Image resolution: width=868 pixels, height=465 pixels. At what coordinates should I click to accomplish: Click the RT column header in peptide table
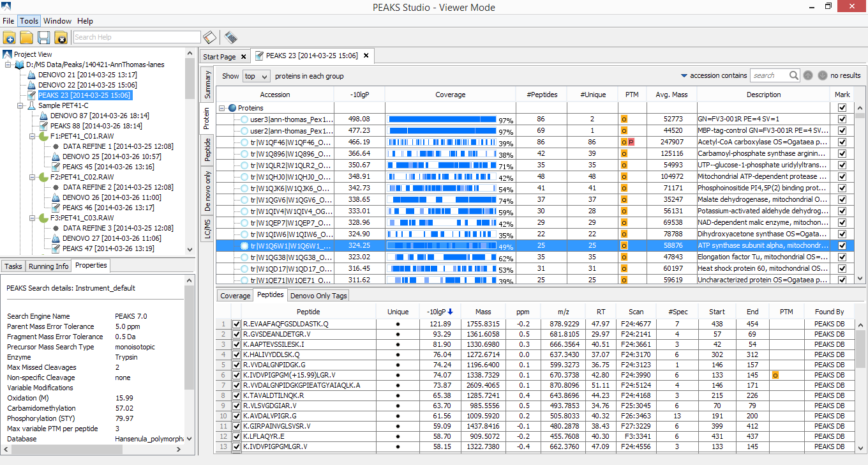click(x=601, y=312)
